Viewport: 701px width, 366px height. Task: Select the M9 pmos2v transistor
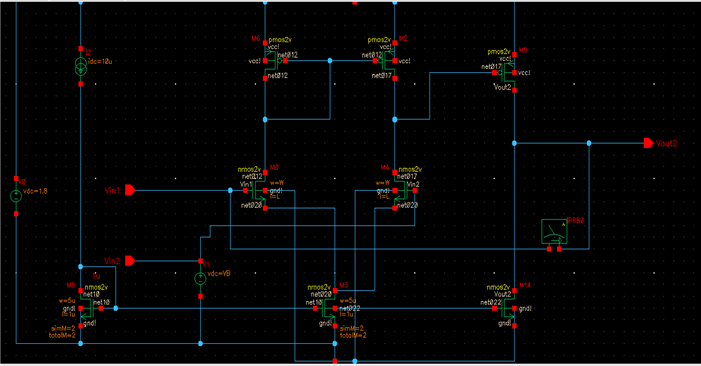[x=506, y=72]
